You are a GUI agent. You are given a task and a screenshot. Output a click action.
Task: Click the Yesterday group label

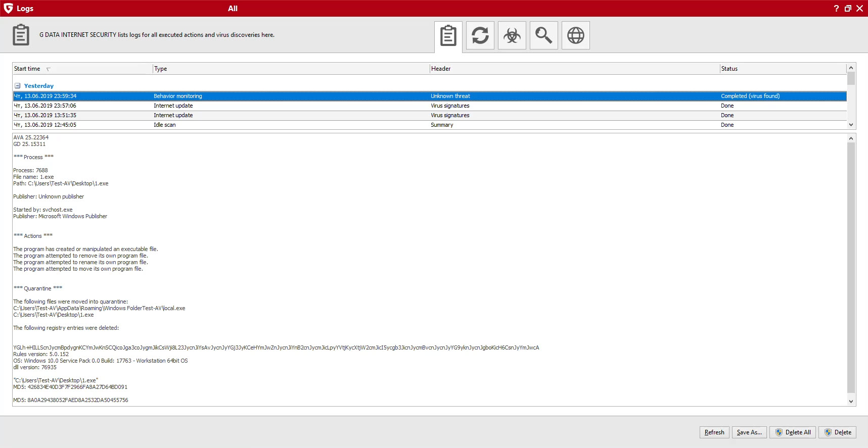(38, 86)
